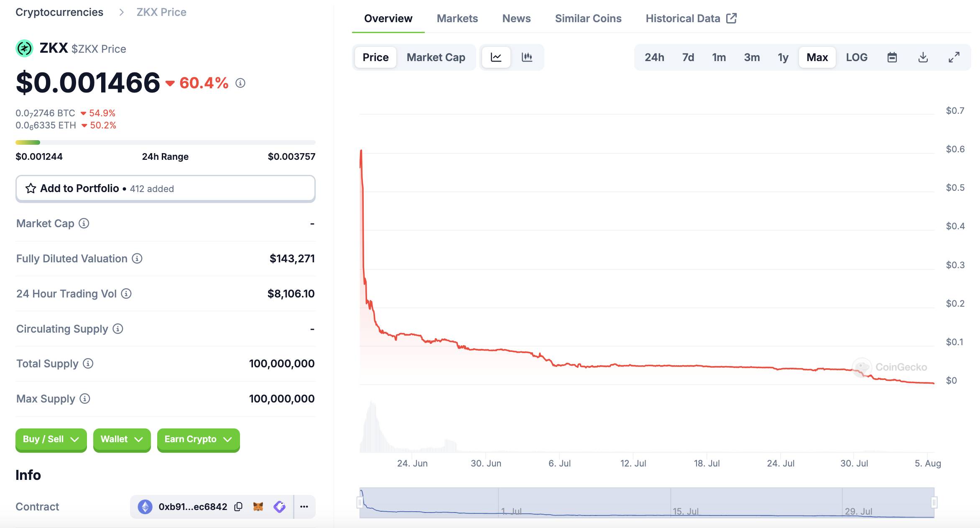
Task: Go to Cryptocurrencies breadcrumb
Action: [59, 12]
